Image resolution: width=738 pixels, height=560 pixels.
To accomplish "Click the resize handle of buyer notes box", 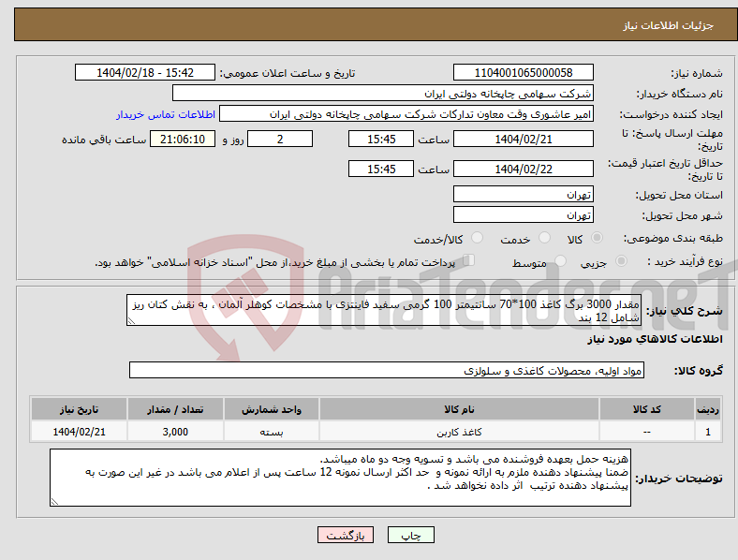I will pos(54,502).
